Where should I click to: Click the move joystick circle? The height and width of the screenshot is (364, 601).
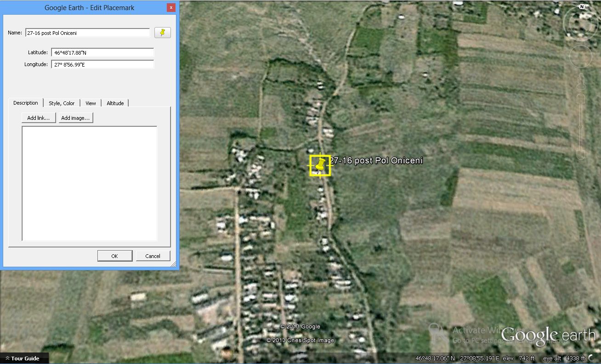[581, 56]
